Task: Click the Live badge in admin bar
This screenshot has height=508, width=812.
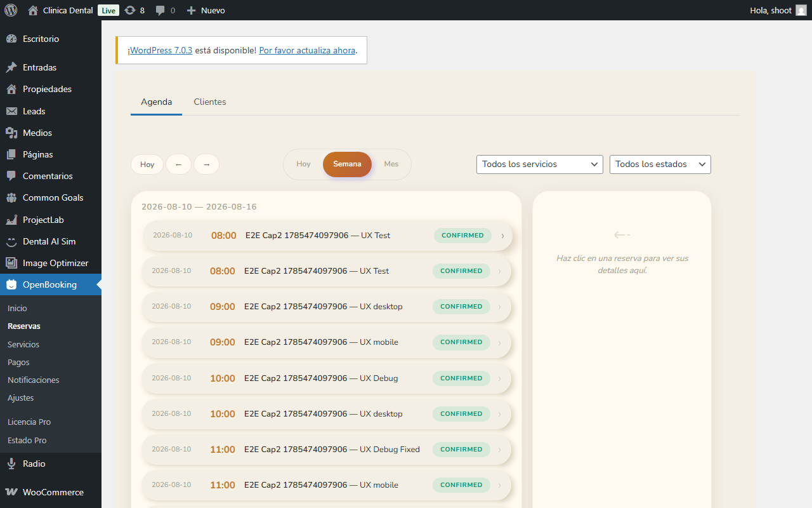Action: (x=108, y=10)
